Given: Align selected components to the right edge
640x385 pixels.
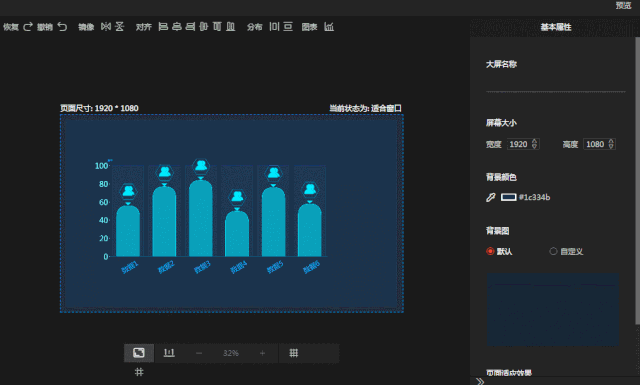Looking at the screenshot, I should coord(190,27).
